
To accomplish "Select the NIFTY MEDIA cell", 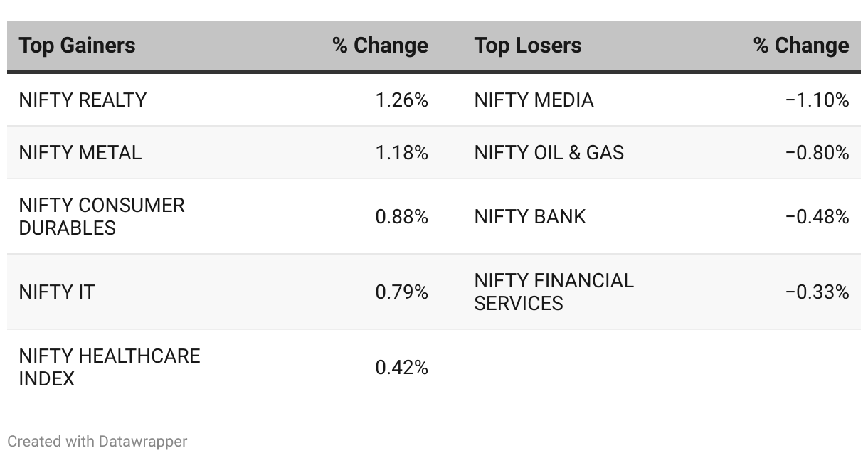I will pyautogui.click(x=534, y=100).
